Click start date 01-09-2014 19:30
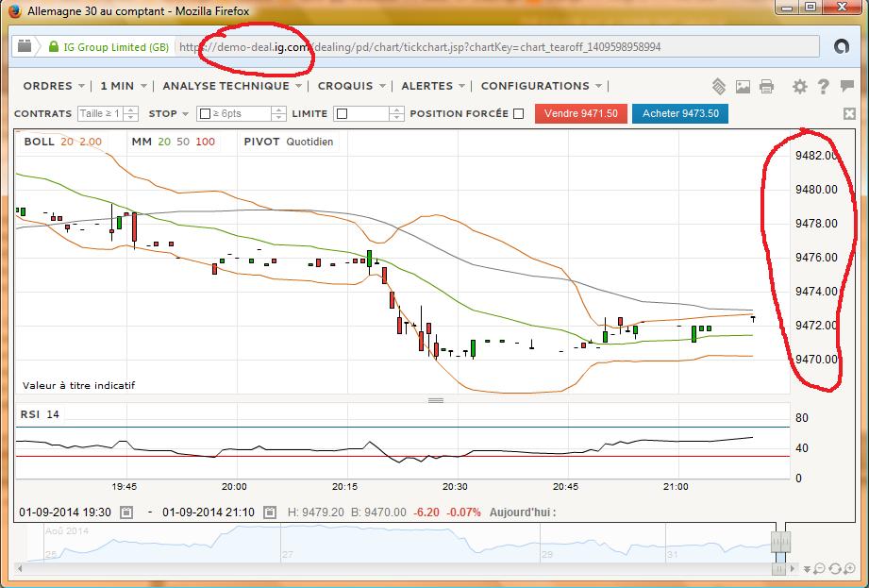 (x=65, y=512)
